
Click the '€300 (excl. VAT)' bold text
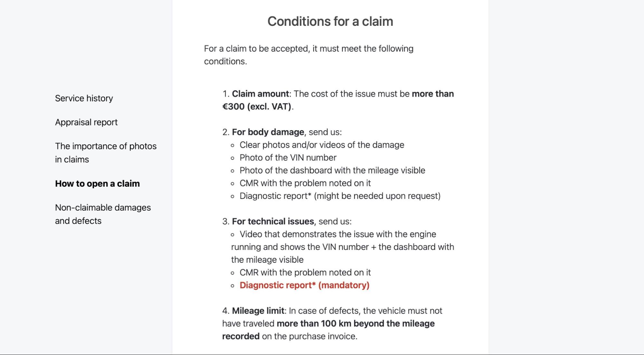257,107
